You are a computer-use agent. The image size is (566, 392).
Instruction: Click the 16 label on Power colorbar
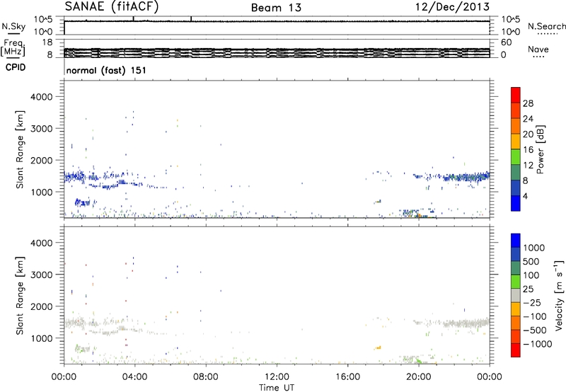pos(528,150)
